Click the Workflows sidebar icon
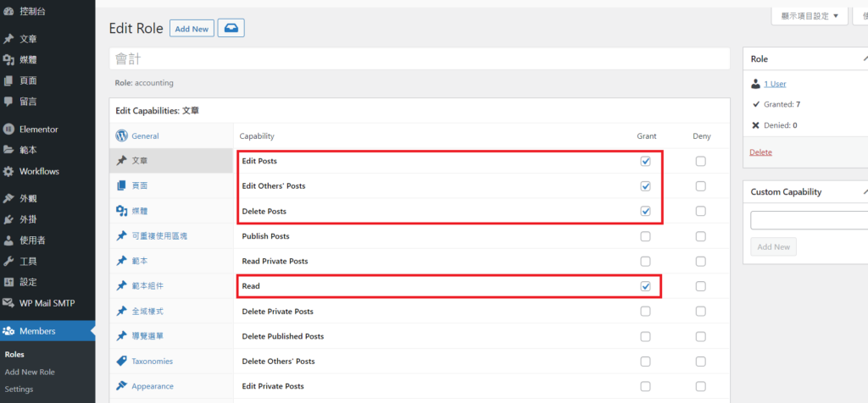Screen dimensions: 868x403 (8, 171)
